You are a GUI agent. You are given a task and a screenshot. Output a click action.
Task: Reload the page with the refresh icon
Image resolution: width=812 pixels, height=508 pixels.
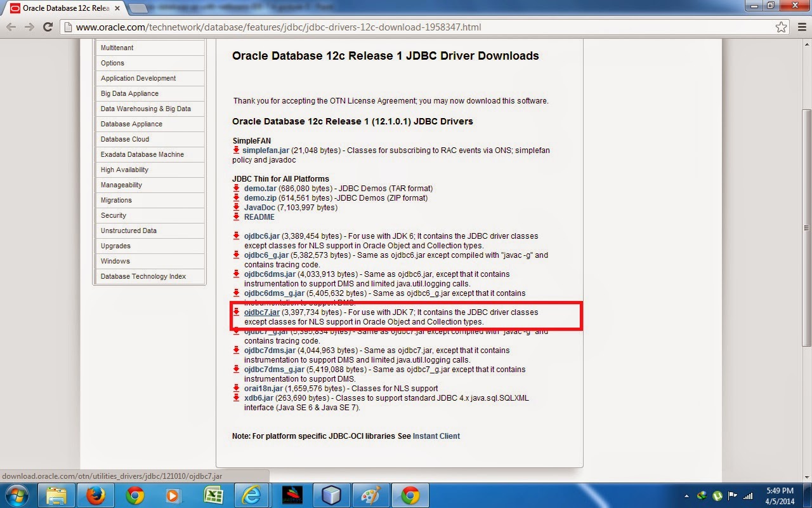point(48,27)
